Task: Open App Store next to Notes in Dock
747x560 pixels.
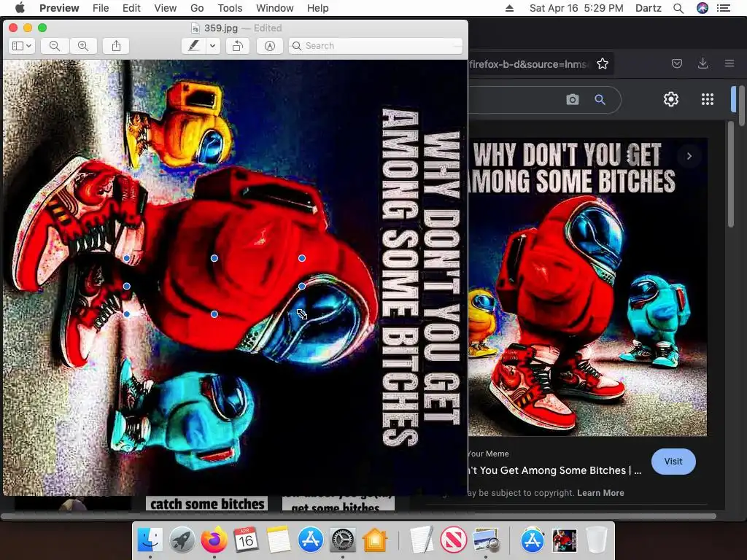Action: click(310, 540)
